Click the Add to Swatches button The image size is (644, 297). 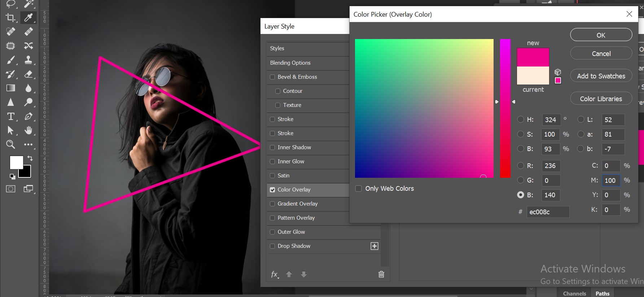[601, 76]
